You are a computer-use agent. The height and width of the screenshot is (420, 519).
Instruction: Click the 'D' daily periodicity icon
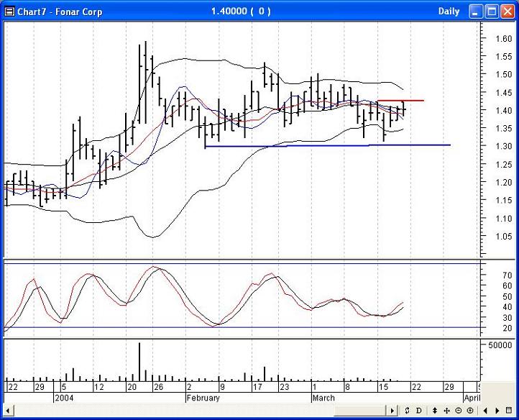click(418, 411)
